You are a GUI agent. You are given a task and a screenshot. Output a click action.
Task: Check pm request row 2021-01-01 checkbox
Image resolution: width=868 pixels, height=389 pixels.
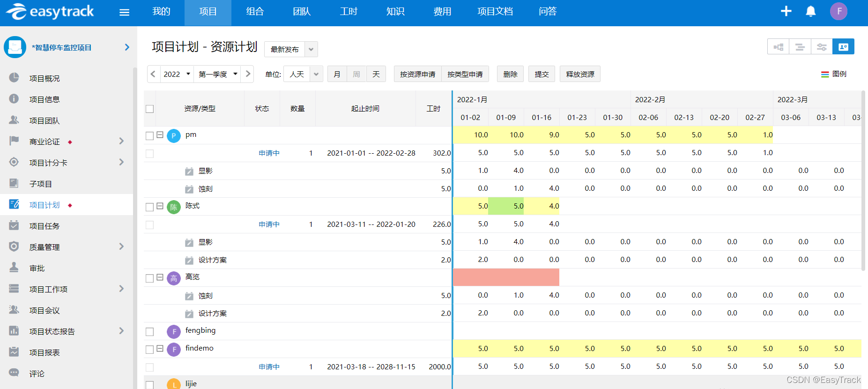(x=150, y=154)
